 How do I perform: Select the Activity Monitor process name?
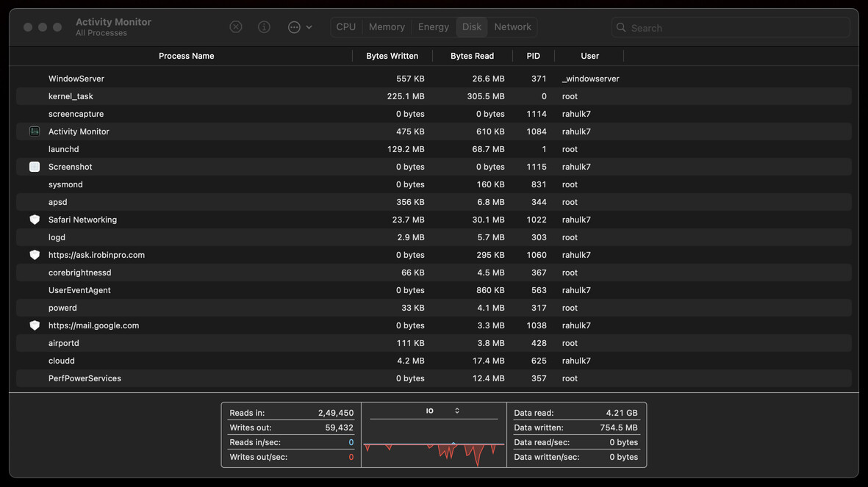point(79,131)
